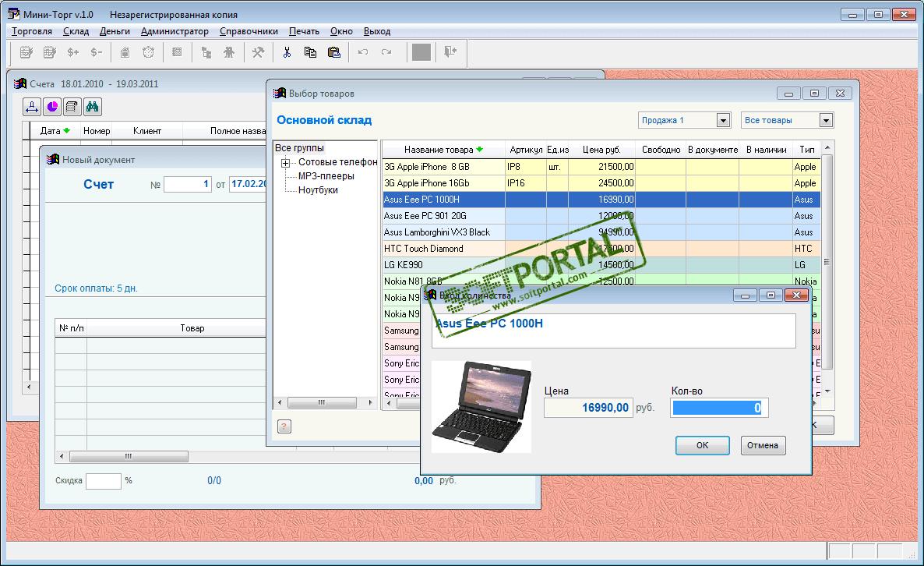Click the Copy pages icon
Screen dimensions: 924x566
[311, 52]
